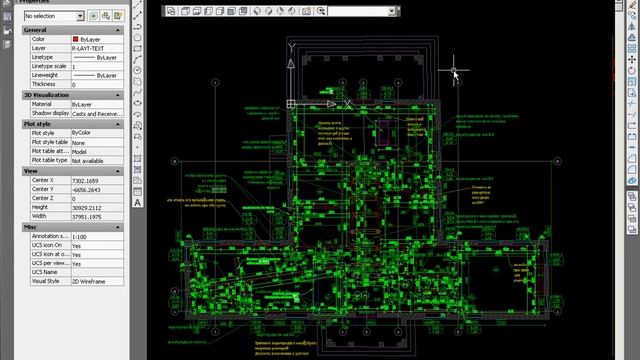Click the Plot style ByColor value
640x360 pixels.
click(97, 133)
